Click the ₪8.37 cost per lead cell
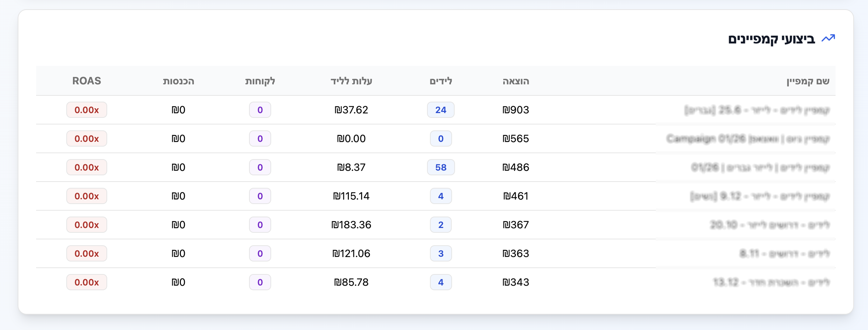This screenshot has height=330, width=868. pos(351,167)
